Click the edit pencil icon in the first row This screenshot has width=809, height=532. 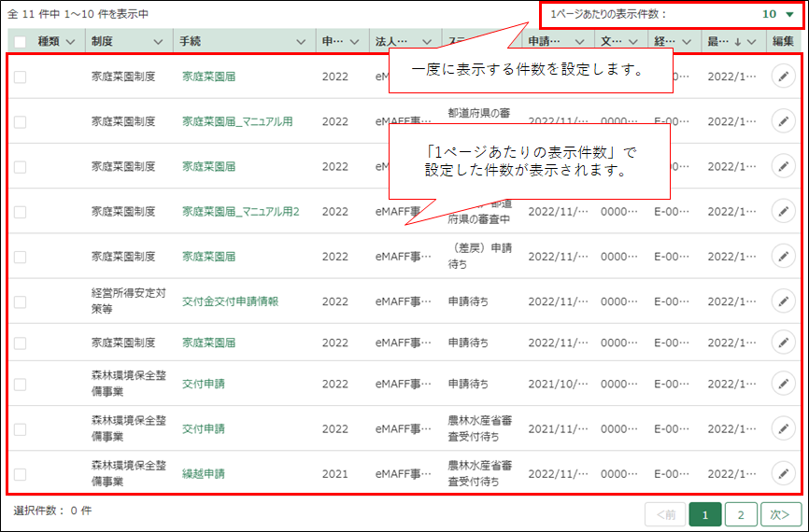pyautogui.click(x=782, y=77)
